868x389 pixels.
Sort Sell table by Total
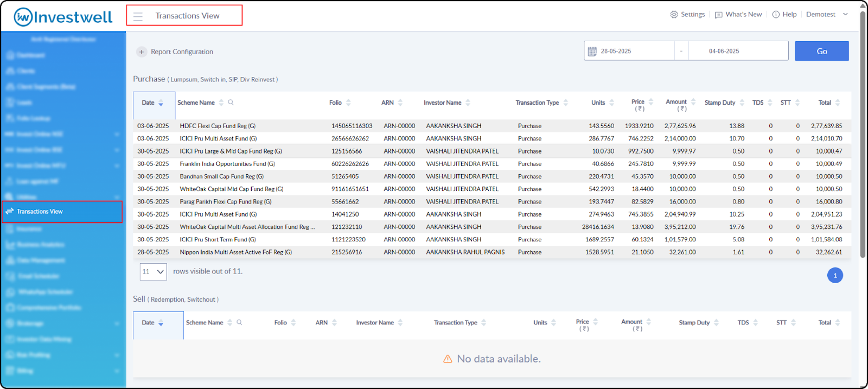pos(838,322)
